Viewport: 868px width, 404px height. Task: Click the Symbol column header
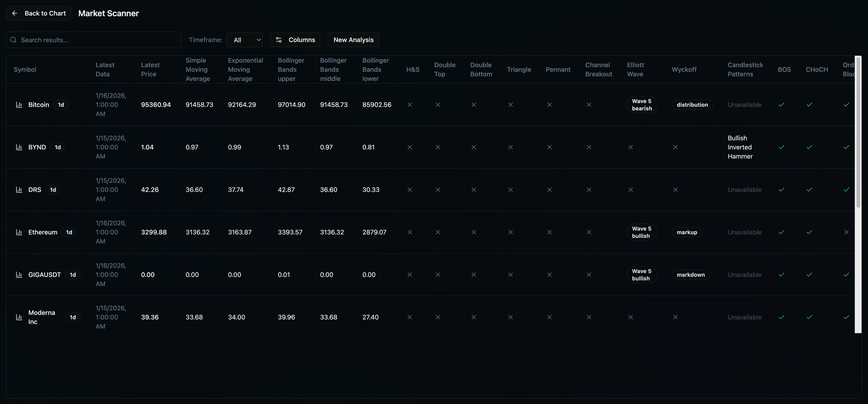25,69
